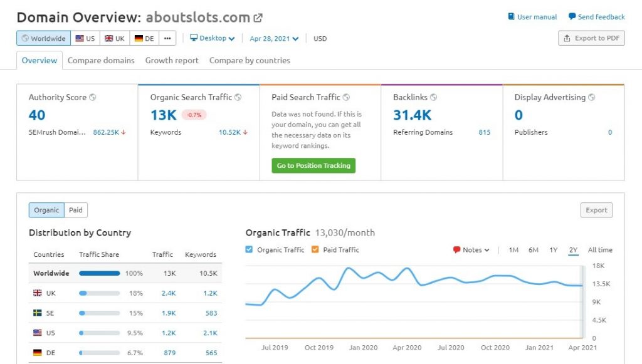This screenshot has width=642, height=364.
Task: Open the Growth report tab
Action: pyautogui.click(x=172, y=61)
